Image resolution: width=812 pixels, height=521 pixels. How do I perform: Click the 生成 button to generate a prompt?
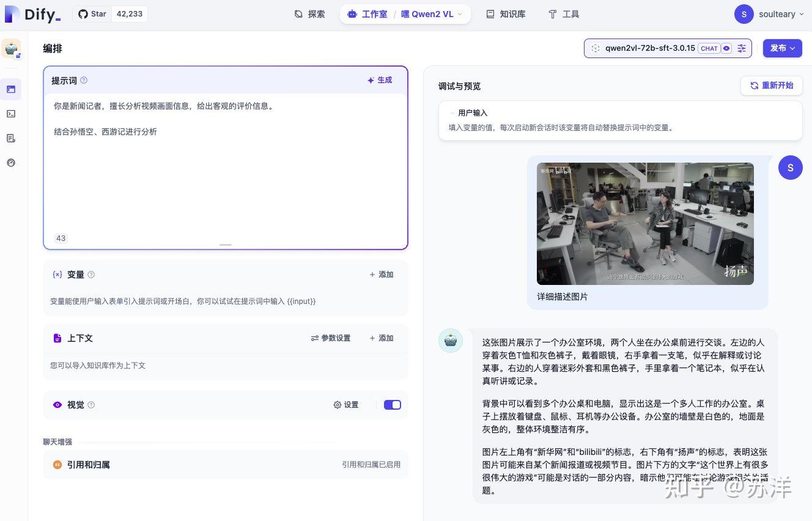(379, 79)
